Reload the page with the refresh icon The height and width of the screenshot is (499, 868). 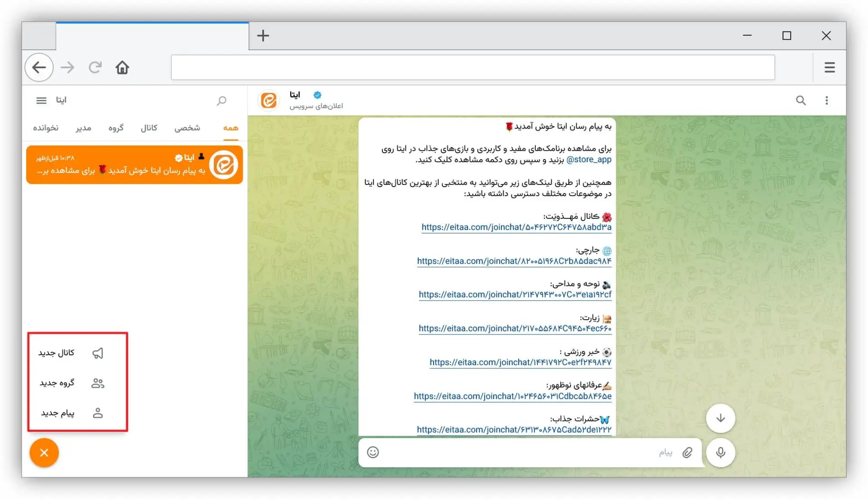coord(95,67)
